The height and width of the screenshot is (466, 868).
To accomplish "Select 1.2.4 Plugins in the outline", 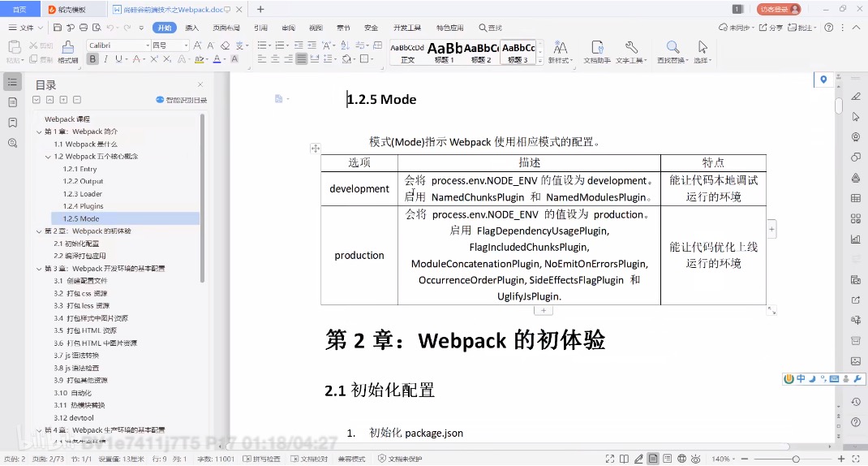I will pos(83,206).
